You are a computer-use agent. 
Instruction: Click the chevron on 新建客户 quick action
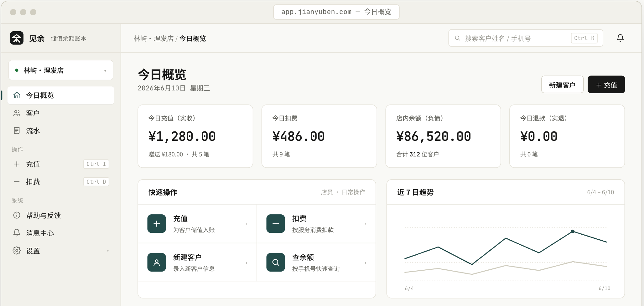[x=247, y=263]
